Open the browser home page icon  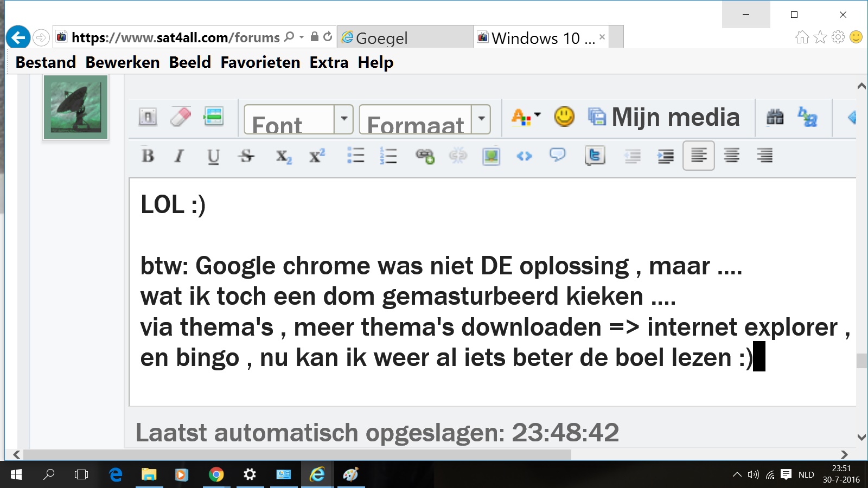pyautogui.click(x=802, y=37)
